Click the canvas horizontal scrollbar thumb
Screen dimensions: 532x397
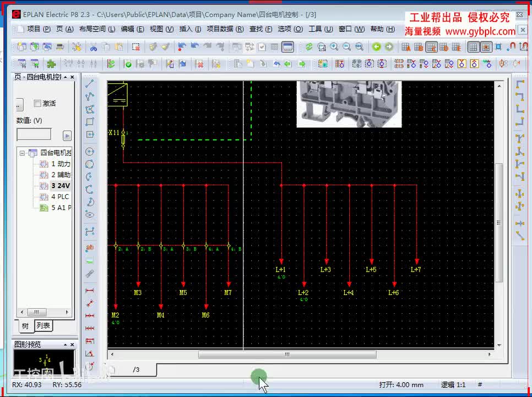pos(287,355)
